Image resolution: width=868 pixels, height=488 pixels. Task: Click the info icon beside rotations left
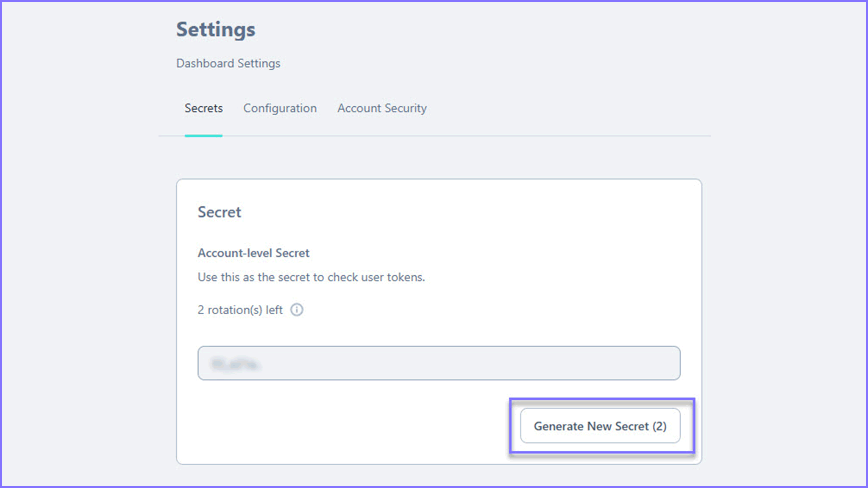(x=297, y=310)
